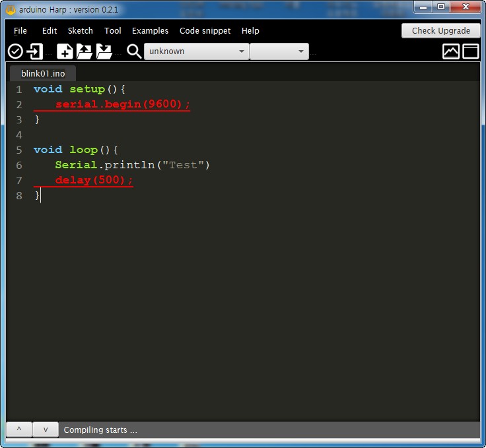Image resolution: width=486 pixels, height=448 pixels.
Task: Click the arduino Harp title bar logo
Action: [x=11, y=10]
